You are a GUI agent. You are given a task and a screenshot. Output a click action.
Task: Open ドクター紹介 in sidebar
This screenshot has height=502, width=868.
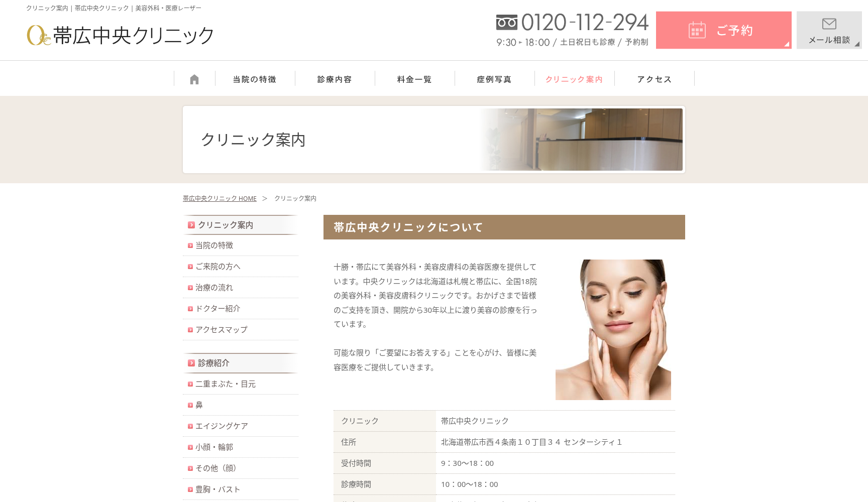click(x=218, y=309)
